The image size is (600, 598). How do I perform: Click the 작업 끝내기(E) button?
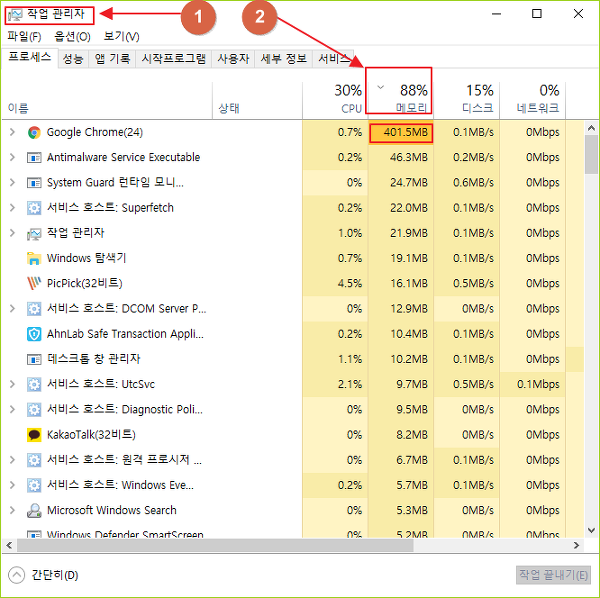553,575
